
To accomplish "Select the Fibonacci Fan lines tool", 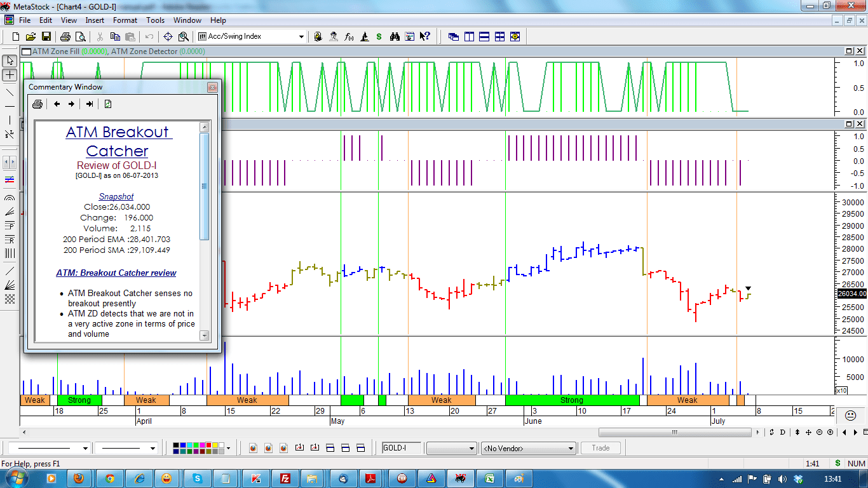I will 10,212.
